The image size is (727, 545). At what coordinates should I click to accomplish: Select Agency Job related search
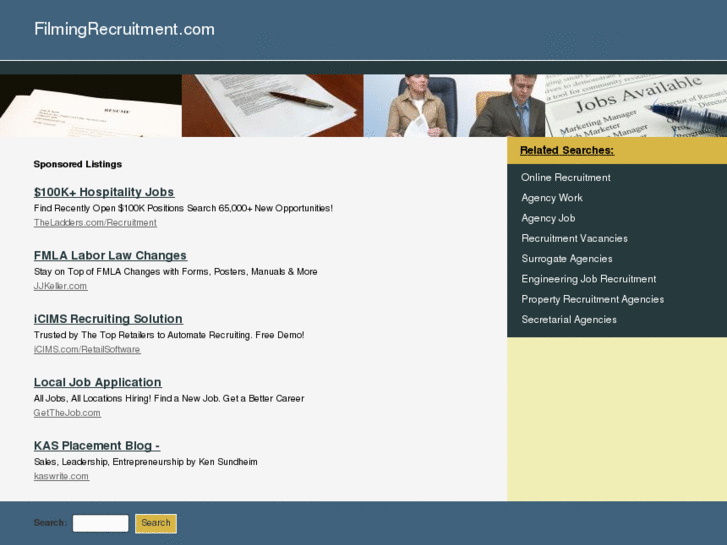click(548, 218)
